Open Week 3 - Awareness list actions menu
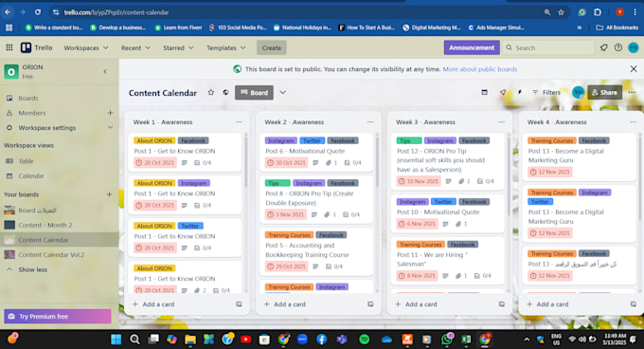Viewport: 644px width, 349px height. tap(502, 122)
